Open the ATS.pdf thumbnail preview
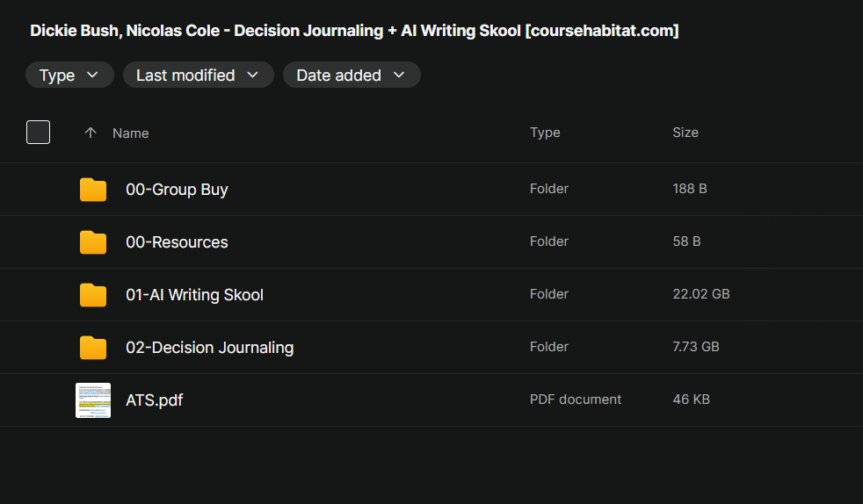This screenshot has height=504, width=863. click(x=93, y=400)
